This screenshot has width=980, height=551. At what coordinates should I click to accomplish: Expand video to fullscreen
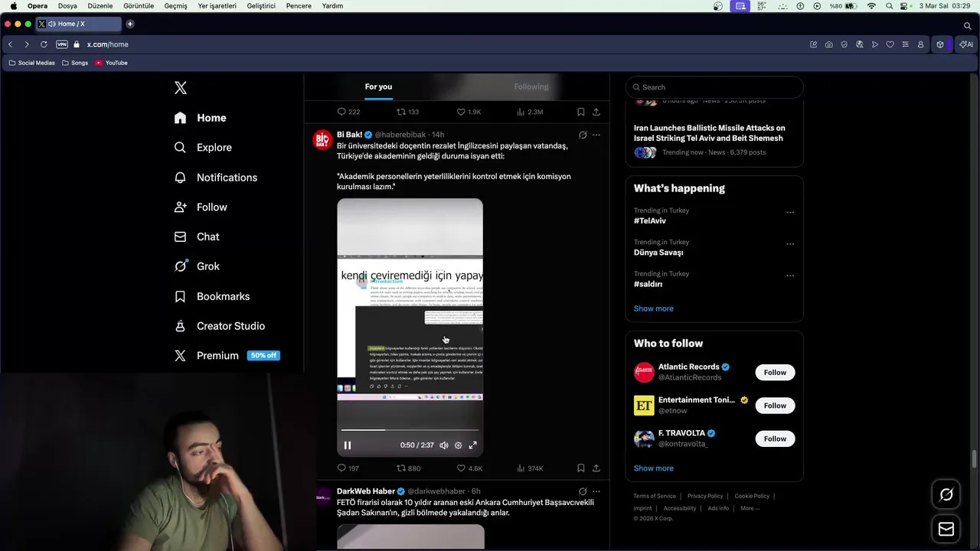[472, 445]
